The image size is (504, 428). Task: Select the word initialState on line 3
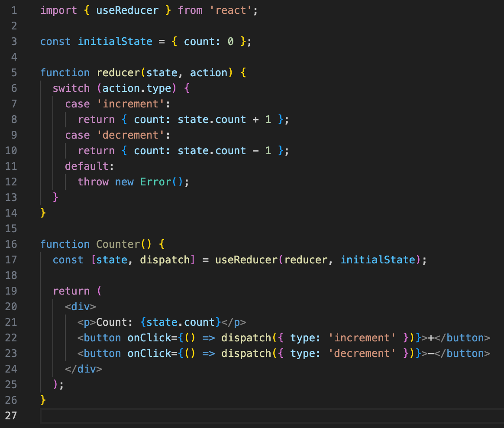coord(115,41)
